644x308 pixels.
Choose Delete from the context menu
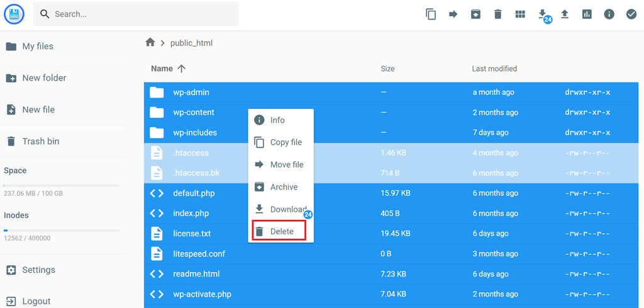[x=280, y=231]
